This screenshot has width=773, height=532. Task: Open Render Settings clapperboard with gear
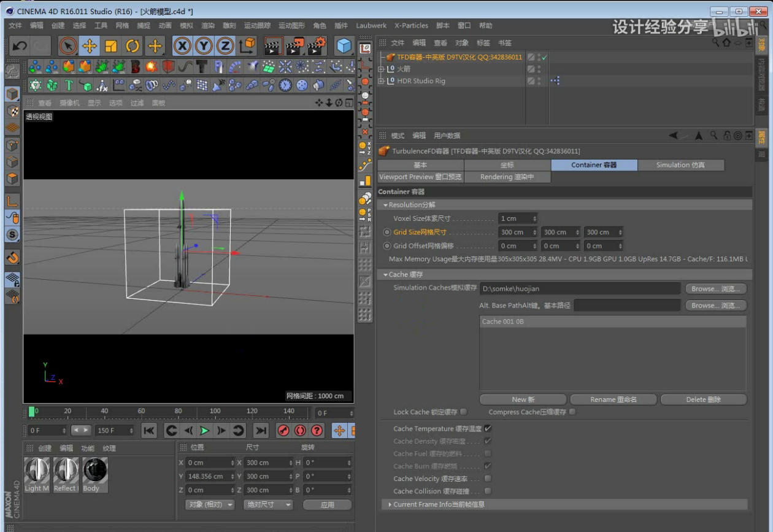[317, 46]
